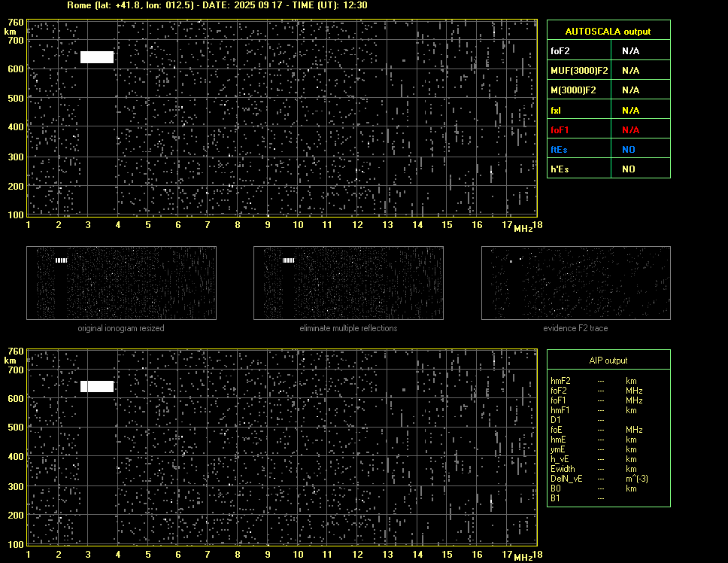Image resolution: width=728 pixels, height=563 pixels.
Task: Select the blue NO value for ftEs
Action: click(629, 150)
